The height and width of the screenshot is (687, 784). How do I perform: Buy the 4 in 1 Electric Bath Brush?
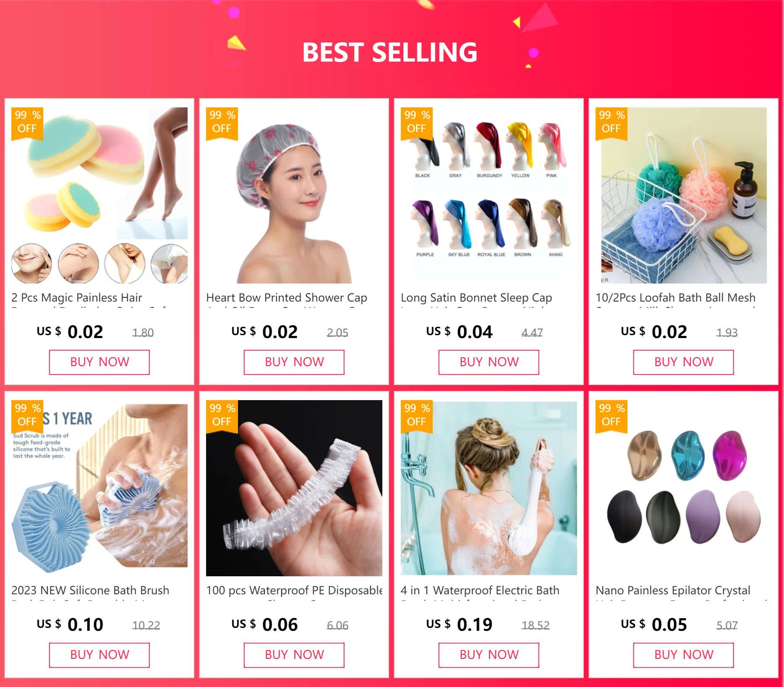click(x=489, y=655)
